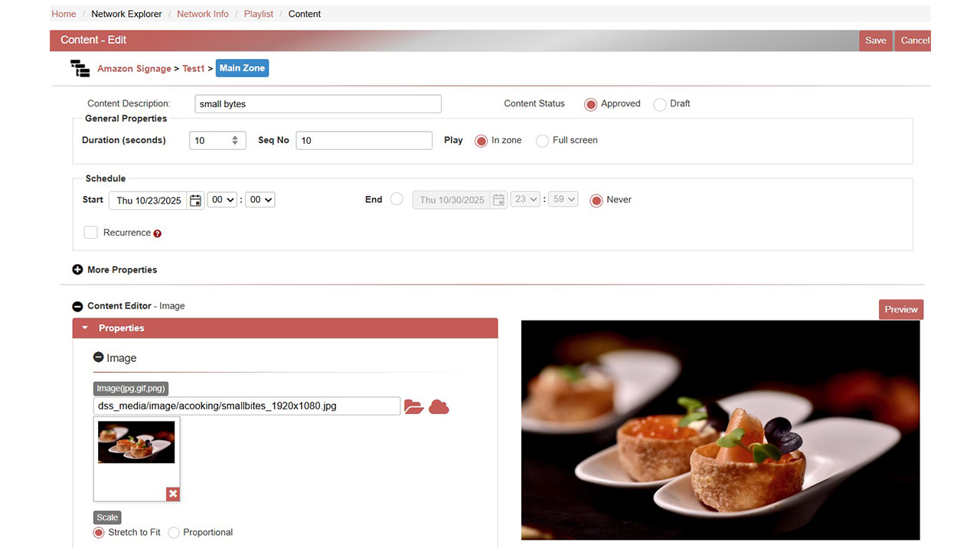Open the folder browse icon for image

413,406
